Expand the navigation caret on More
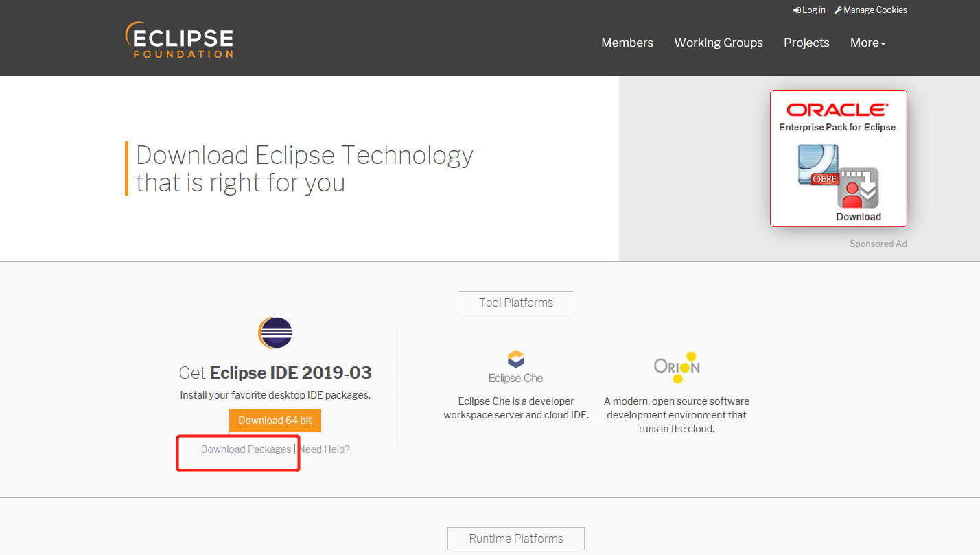This screenshot has width=980, height=555. coord(884,44)
